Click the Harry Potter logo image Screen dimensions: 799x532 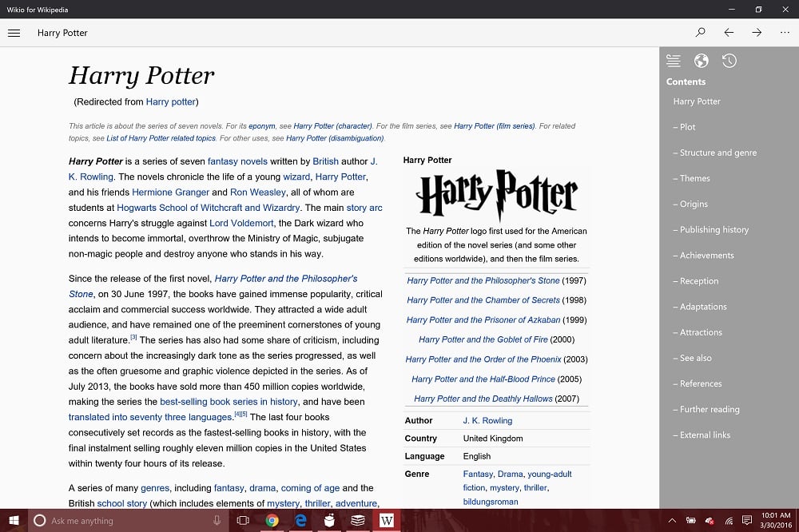pyautogui.click(x=497, y=196)
